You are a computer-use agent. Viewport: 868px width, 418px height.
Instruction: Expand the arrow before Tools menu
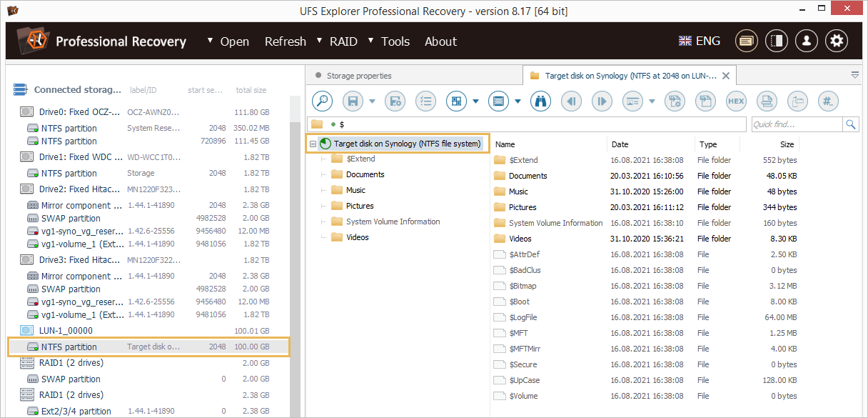(x=370, y=40)
